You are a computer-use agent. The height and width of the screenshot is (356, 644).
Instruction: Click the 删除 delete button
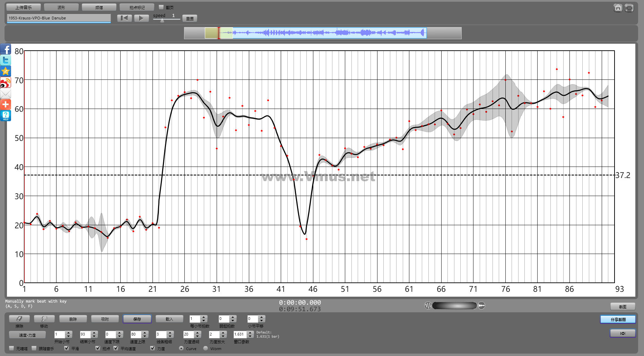73,319
